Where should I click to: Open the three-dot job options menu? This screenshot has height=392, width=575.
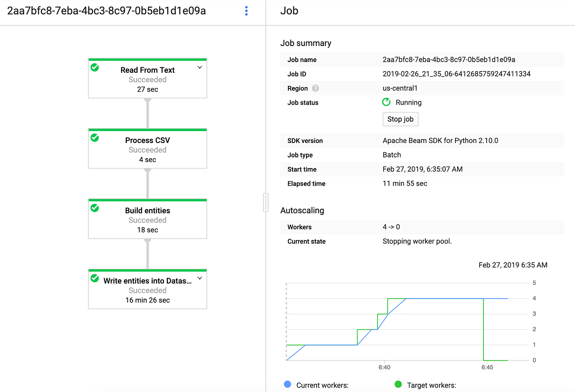point(246,11)
